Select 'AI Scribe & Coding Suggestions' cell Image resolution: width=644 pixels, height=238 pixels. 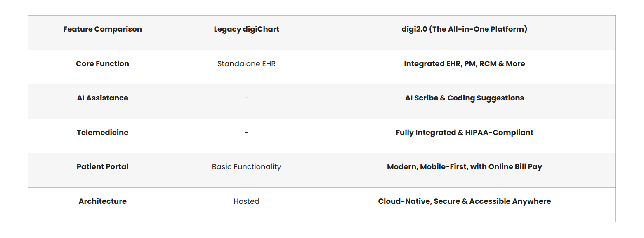coord(465,98)
